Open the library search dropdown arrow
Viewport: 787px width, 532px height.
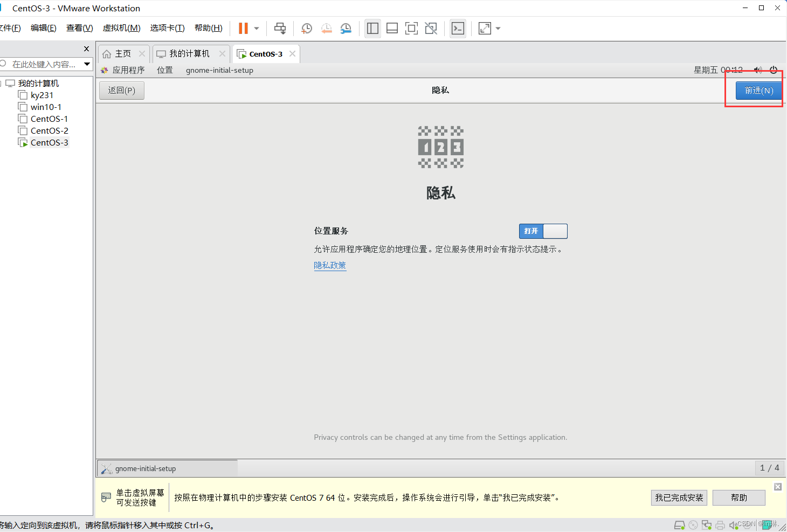click(87, 64)
